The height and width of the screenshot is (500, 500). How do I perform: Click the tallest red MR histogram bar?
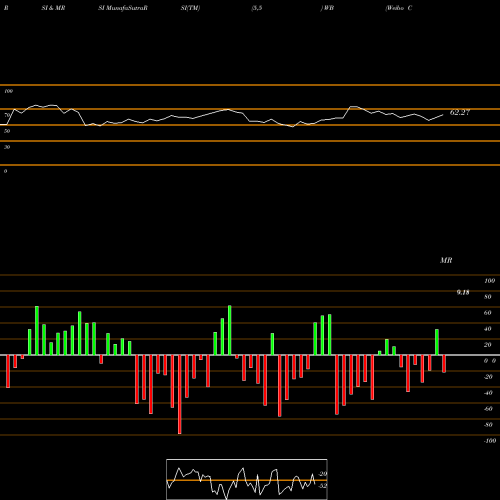(180, 394)
